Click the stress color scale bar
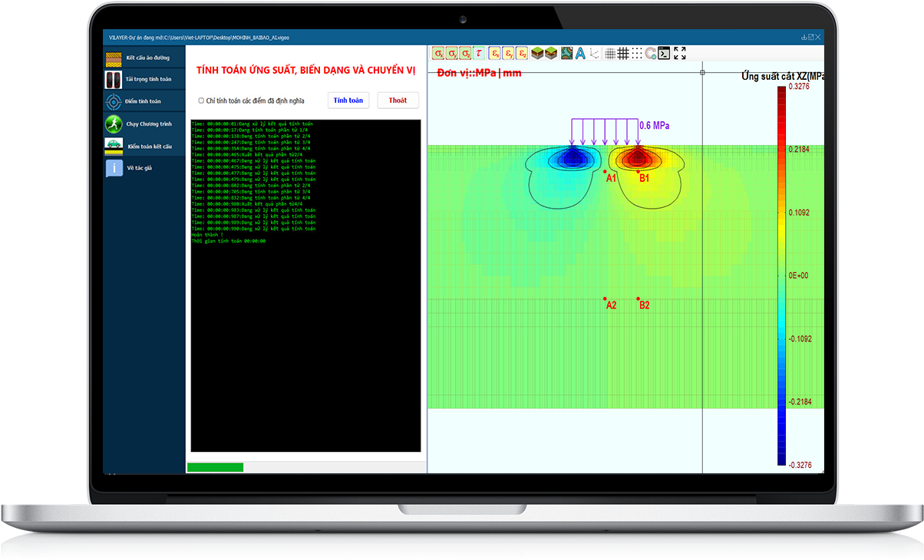 click(781, 275)
